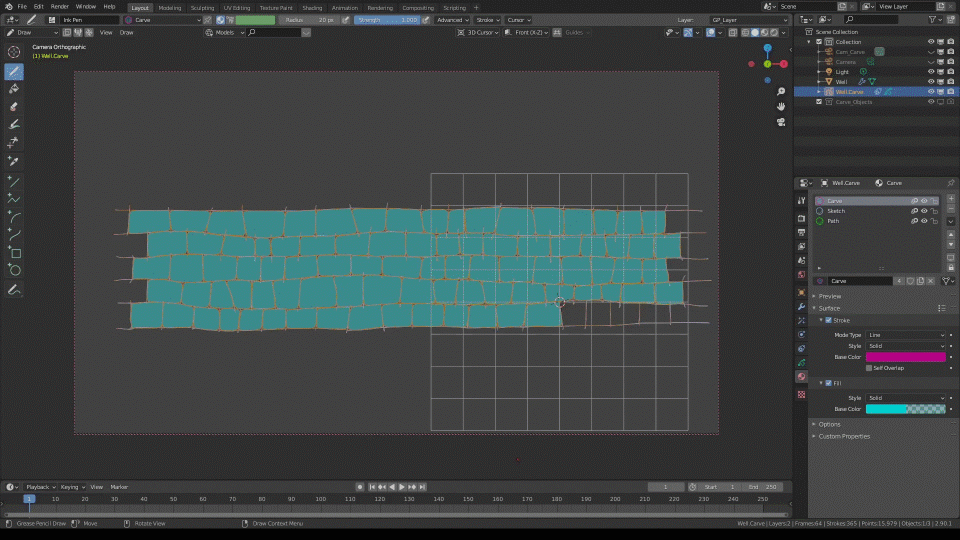Image resolution: width=960 pixels, height=540 pixels.
Task: Hide the Wall.Carve object in the outliner
Action: click(x=931, y=92)
